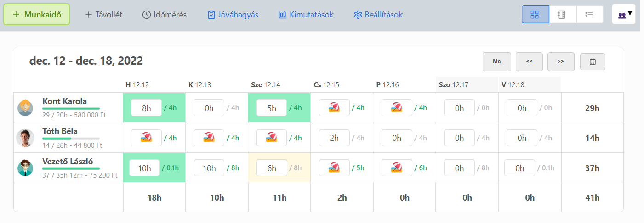Image resolution: width=644 pixels, height=223 pixels.
Task: Click Vezető László's avatar icon
Action: pos(25,168)
